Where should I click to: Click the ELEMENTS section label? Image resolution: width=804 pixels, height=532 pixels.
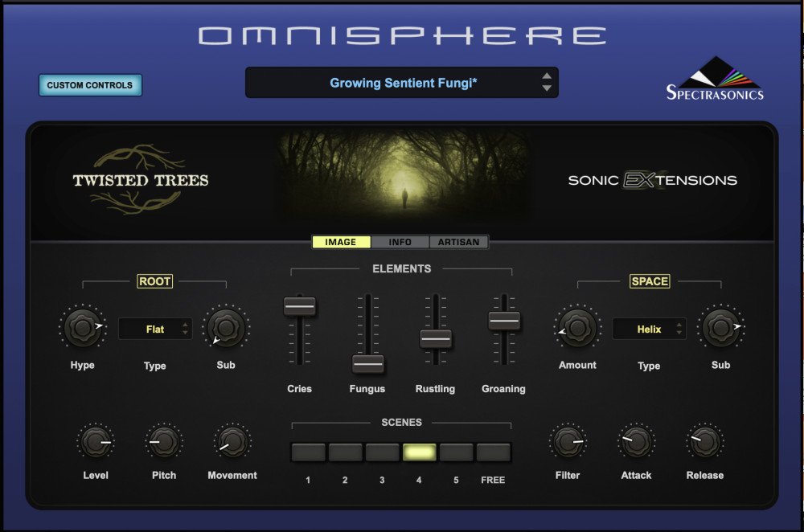(x=401, y=268)
